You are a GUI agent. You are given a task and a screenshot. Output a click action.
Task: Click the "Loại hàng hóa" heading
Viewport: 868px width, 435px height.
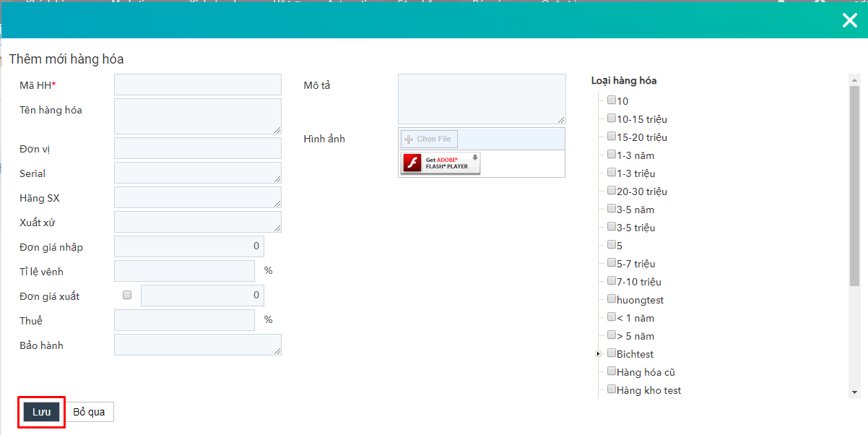tap(624, 81)
